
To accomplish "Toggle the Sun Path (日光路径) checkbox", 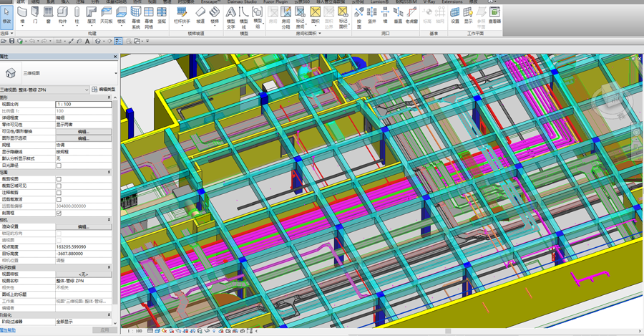I will pyautogui.click(x=59, y=165).
